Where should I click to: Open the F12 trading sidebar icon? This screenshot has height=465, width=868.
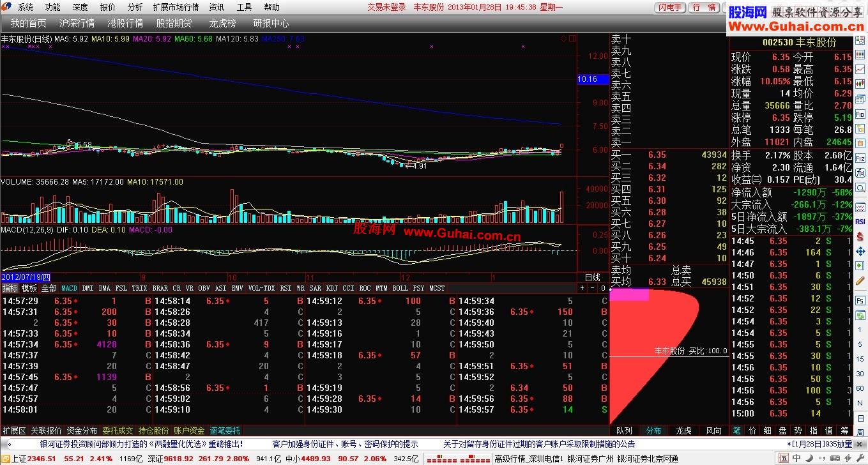tap(860, 158)
